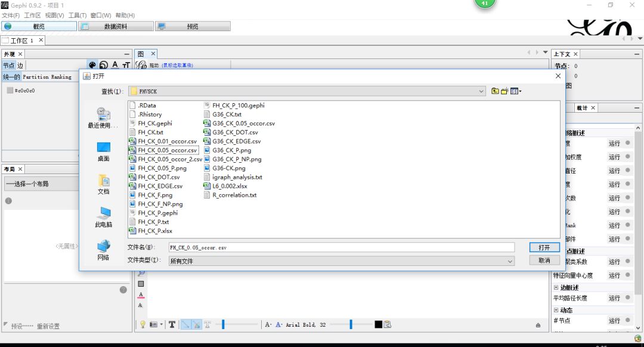Click the node size icon in Appearance panel
The width and height of the screenshot is (644, 347).
[104, 65]
